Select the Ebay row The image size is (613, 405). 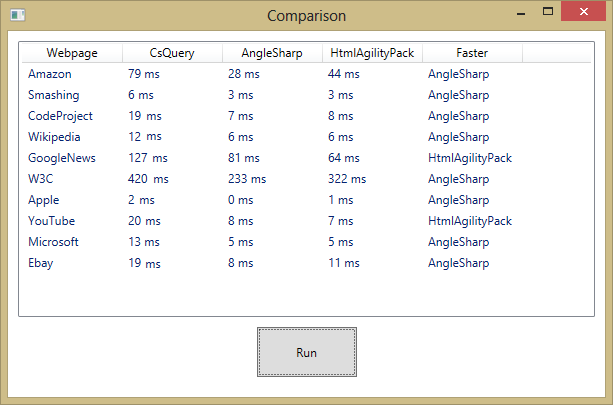tap(306, 263)
